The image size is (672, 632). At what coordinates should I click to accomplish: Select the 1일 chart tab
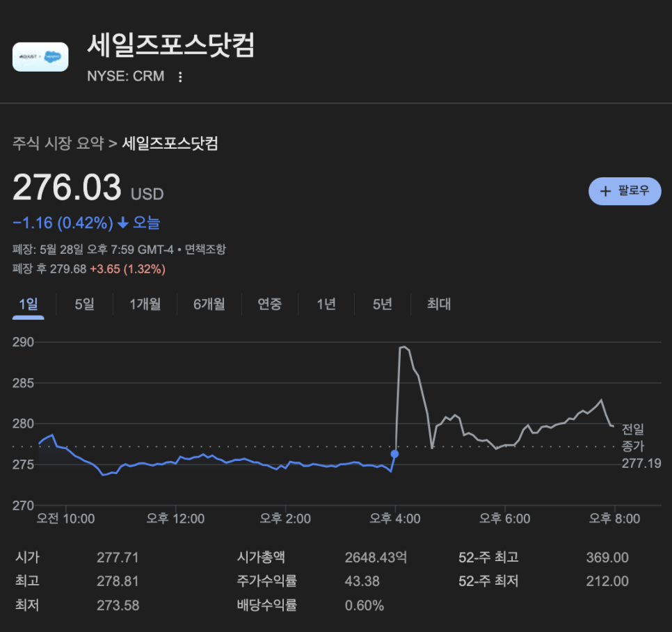coord(29,305)
